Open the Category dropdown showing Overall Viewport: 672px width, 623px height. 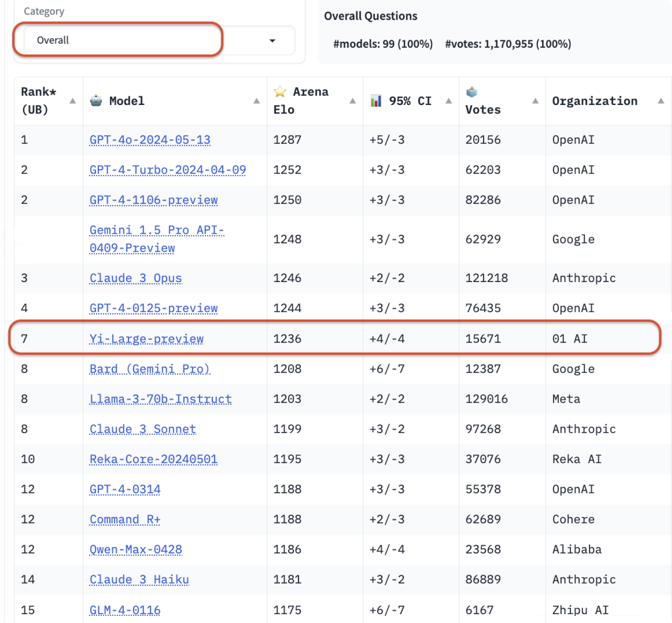(159, 40)
